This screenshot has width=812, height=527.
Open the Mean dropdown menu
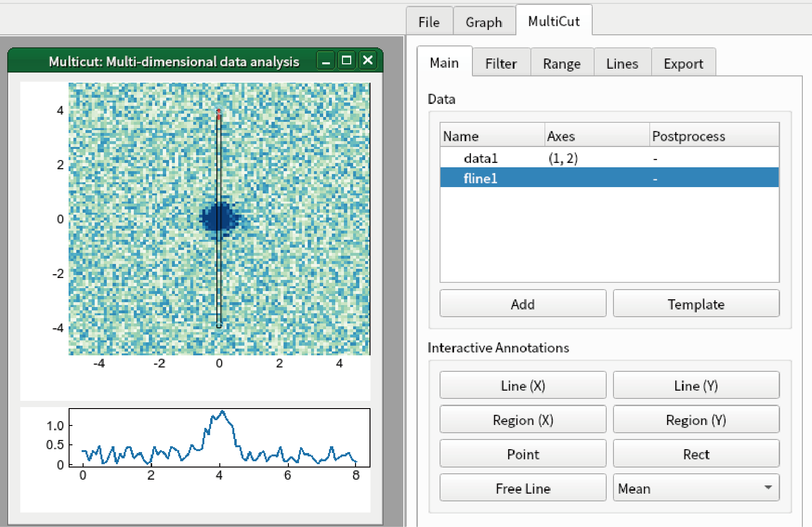(x=696, y=488)
